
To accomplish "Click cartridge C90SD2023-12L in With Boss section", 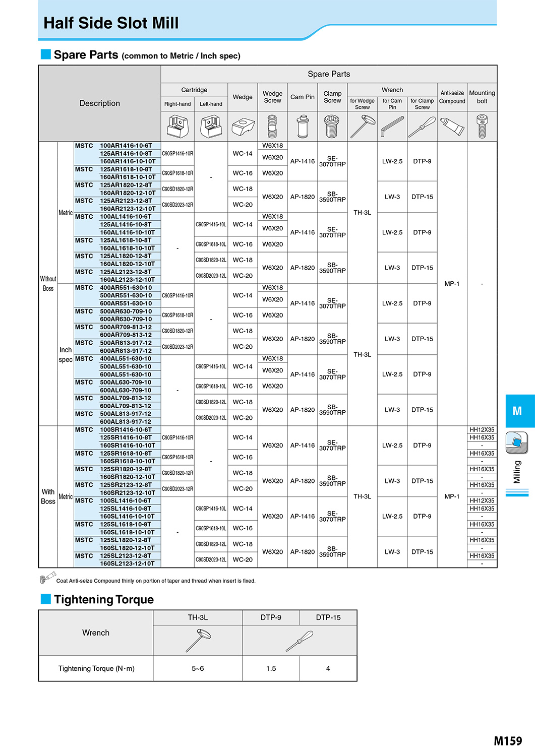I will (x=211, y=559).
